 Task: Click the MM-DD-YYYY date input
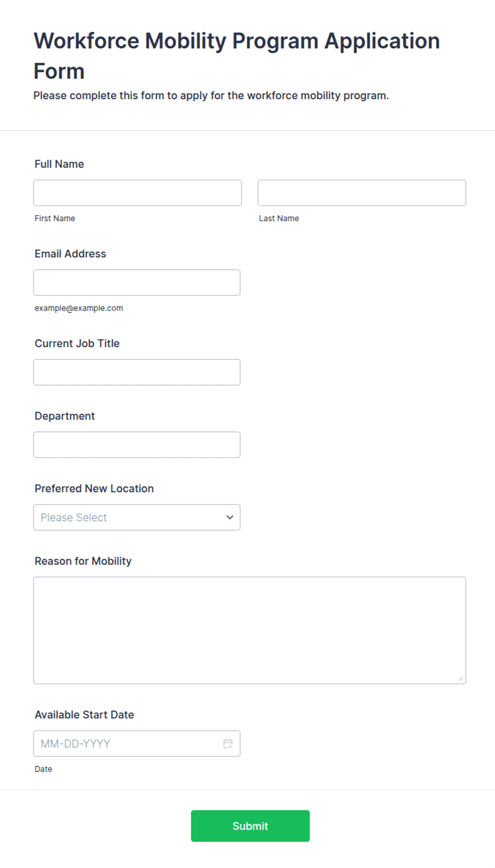click(137, 744)
